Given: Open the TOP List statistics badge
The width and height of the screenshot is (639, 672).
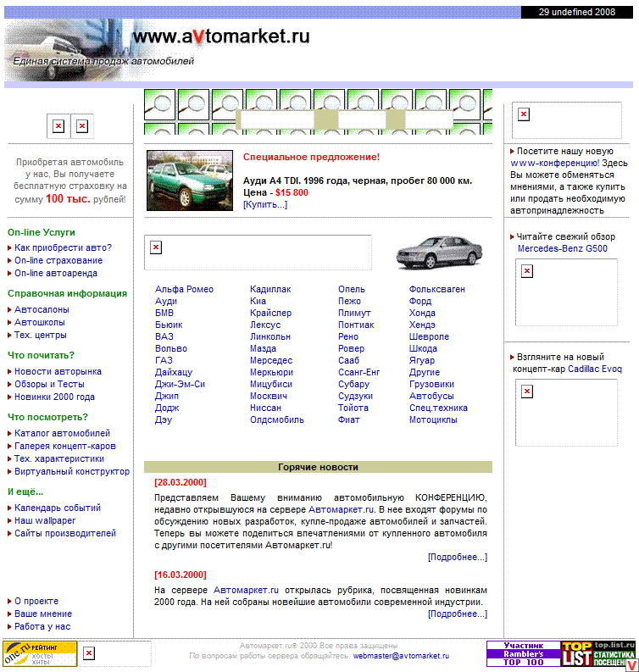Looking at the screenshot, I should (x=598, y=653).
